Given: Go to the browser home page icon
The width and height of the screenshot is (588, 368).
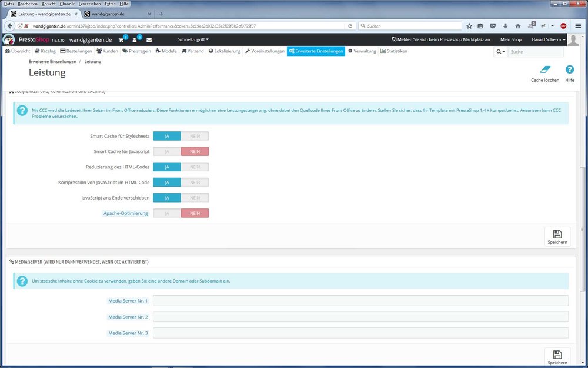Looking at the screenshot, I should pos(518,26).
